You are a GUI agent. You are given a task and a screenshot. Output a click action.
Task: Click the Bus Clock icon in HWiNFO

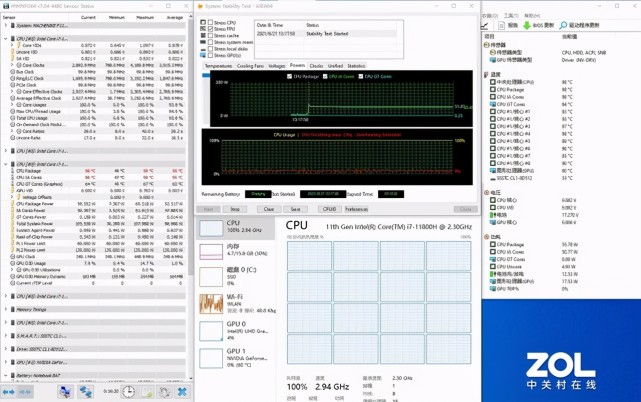pyautogui.click(x=13, y=72)
